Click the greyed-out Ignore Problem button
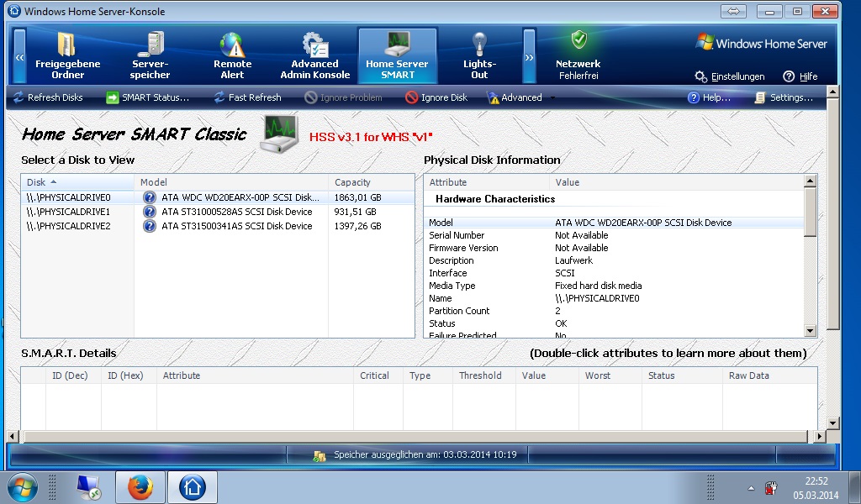861x504 pixels. click(x=344, y=97)
